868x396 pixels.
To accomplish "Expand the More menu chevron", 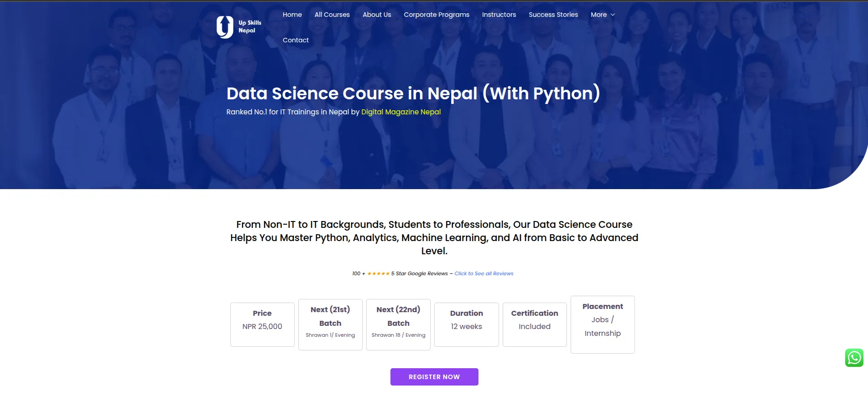I will click(613, 15).
